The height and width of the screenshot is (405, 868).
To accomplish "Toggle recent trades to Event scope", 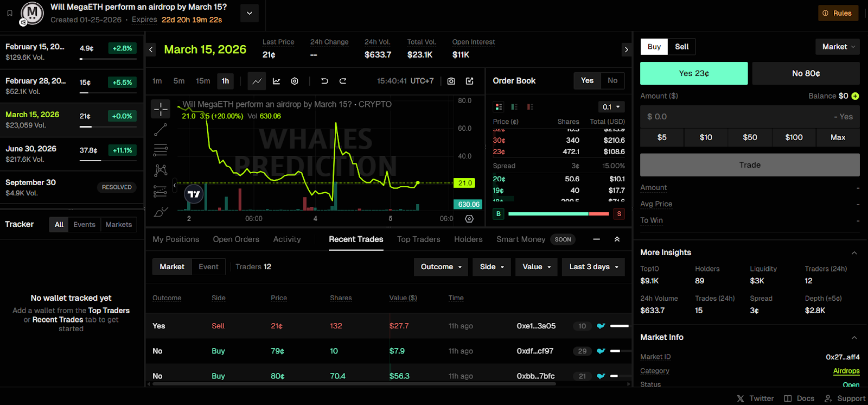I will 208,267.
